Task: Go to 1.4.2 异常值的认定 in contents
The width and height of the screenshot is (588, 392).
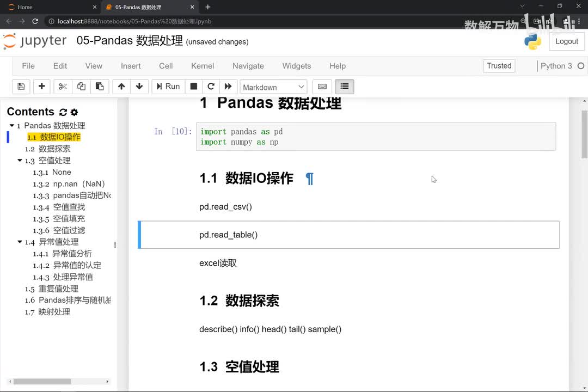Action: pyautogui.click(x=67, y=265)
